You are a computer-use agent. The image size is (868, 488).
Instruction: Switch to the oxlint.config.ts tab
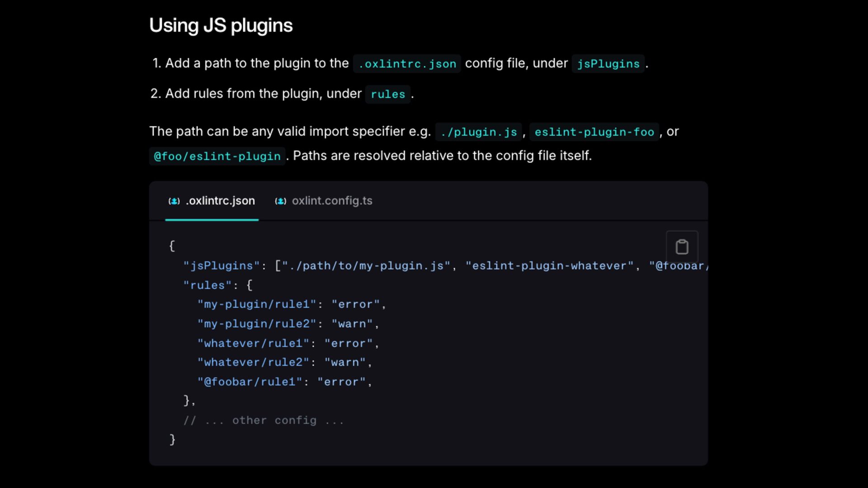click(332, 201)
